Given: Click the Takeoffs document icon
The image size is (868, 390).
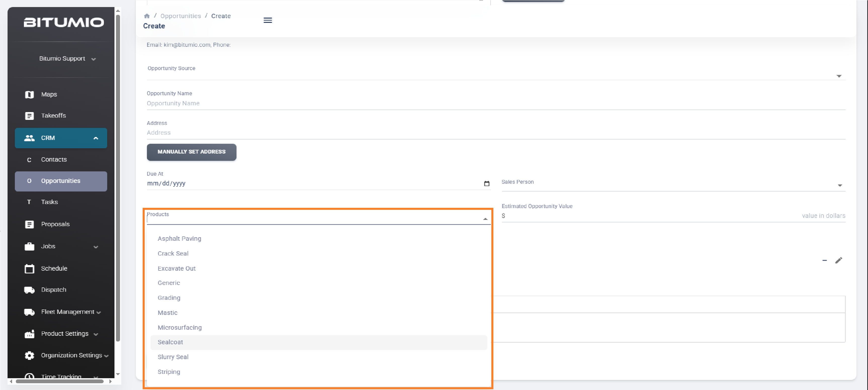Looking at the screenshot, I should click(x=29, y=116).
